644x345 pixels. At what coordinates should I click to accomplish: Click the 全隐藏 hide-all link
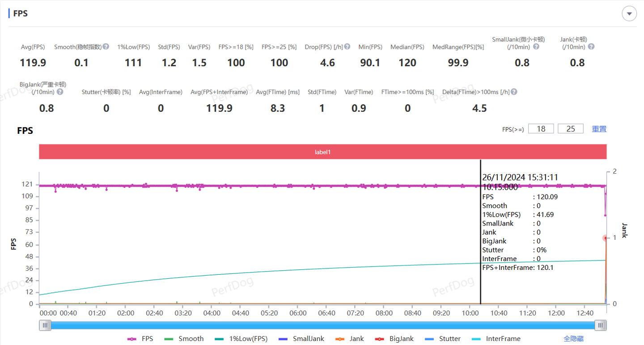[573, 339]
